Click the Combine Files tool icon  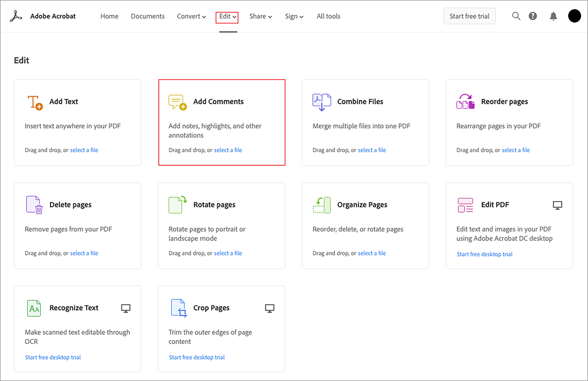pos(321,102)
